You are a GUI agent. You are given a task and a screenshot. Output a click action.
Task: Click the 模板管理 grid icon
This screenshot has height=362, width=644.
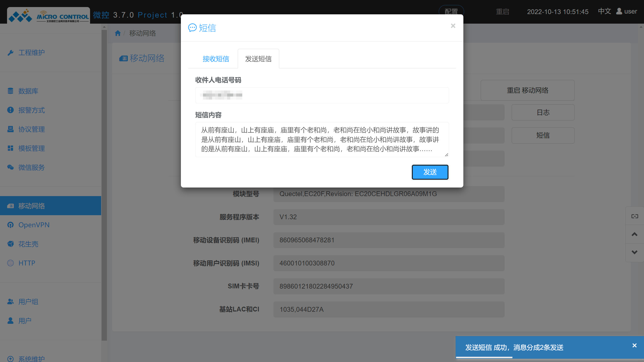11,148
